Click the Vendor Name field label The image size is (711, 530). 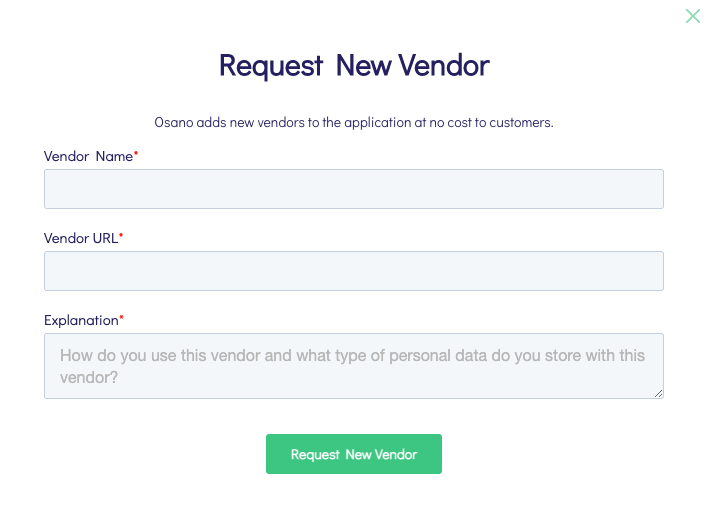click(87, 157)
